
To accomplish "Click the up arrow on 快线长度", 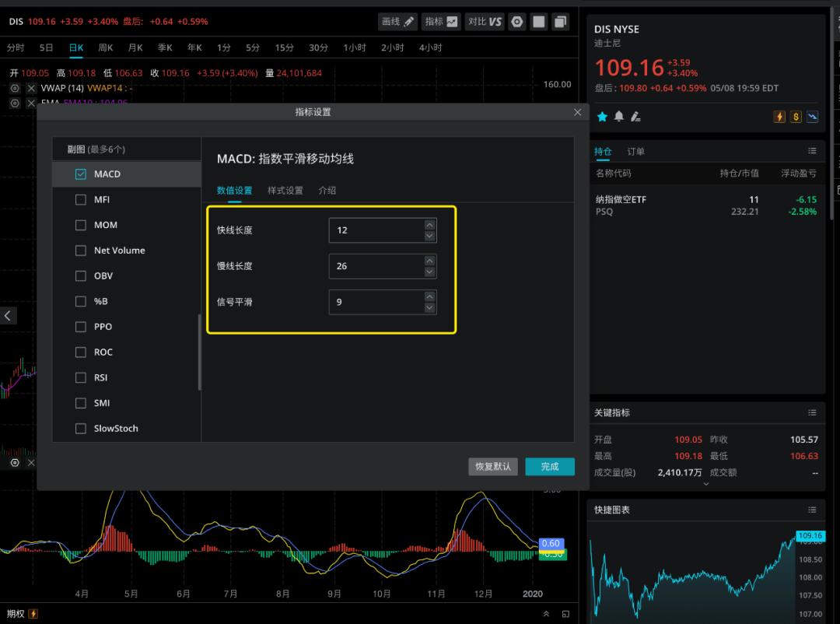I will click(x=429, y=225).
